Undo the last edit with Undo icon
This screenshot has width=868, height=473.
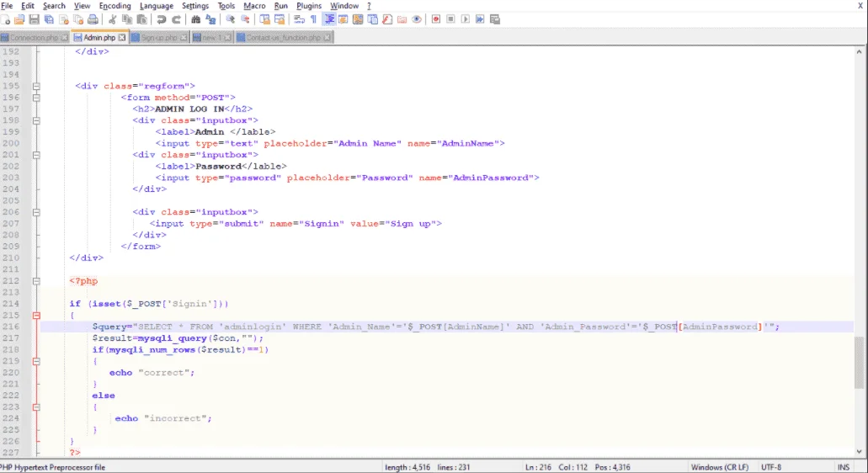(161, 19)
